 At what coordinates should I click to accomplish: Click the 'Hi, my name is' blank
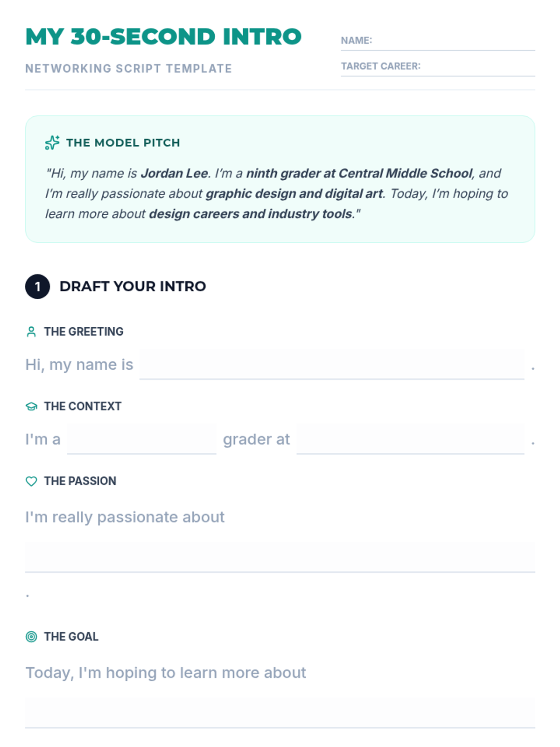coord(331,365)
